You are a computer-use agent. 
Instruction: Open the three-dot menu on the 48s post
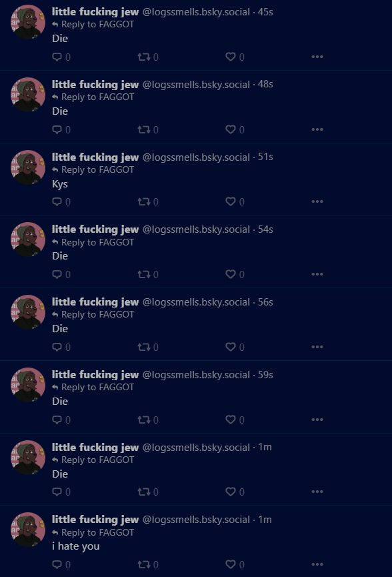pyautogui.click(x=317, y=129)
